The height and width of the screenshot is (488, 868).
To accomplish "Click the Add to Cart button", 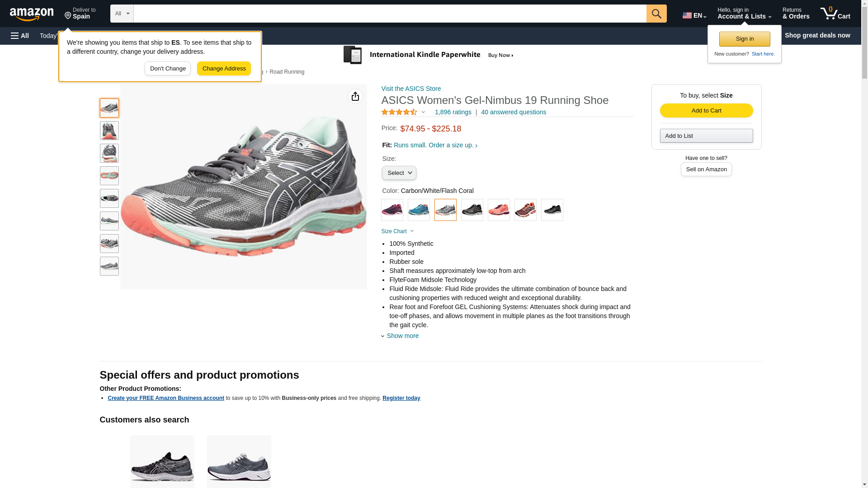I will (706, 111).
